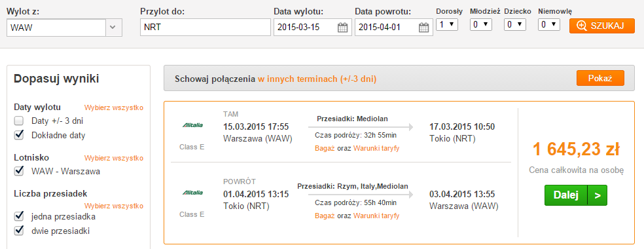The width and height of the screenshot is (644, 249).
Task: Uncheck the 'Dokładne daty' checkbox
Action: coord(18,135)
